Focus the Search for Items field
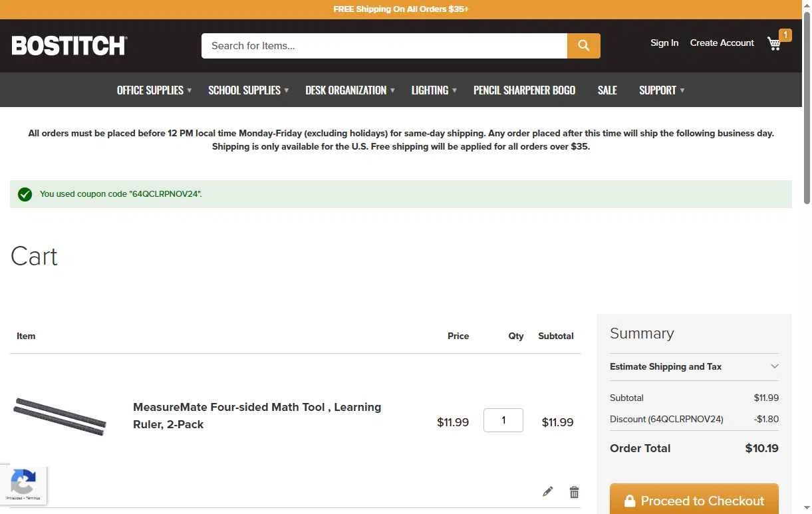 click(x=384, y=45)
